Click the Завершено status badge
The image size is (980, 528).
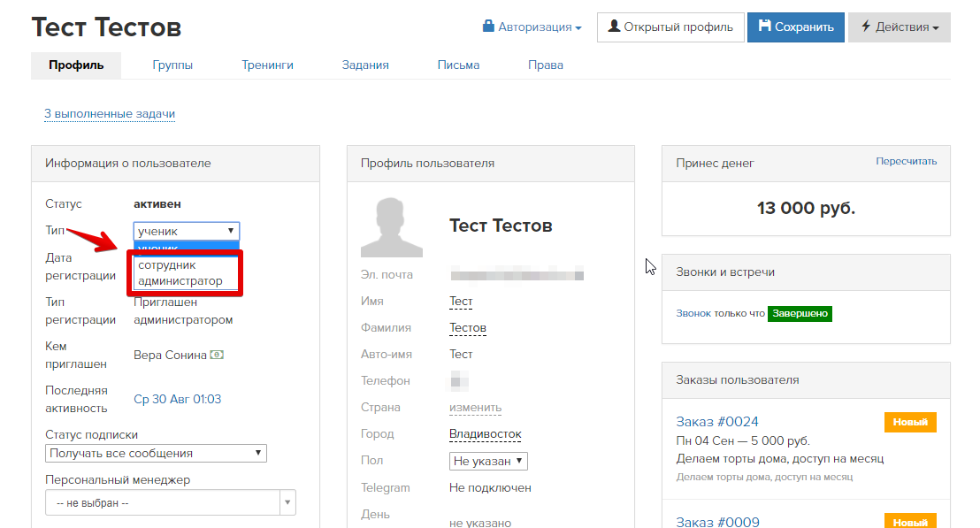click(800, 313)
